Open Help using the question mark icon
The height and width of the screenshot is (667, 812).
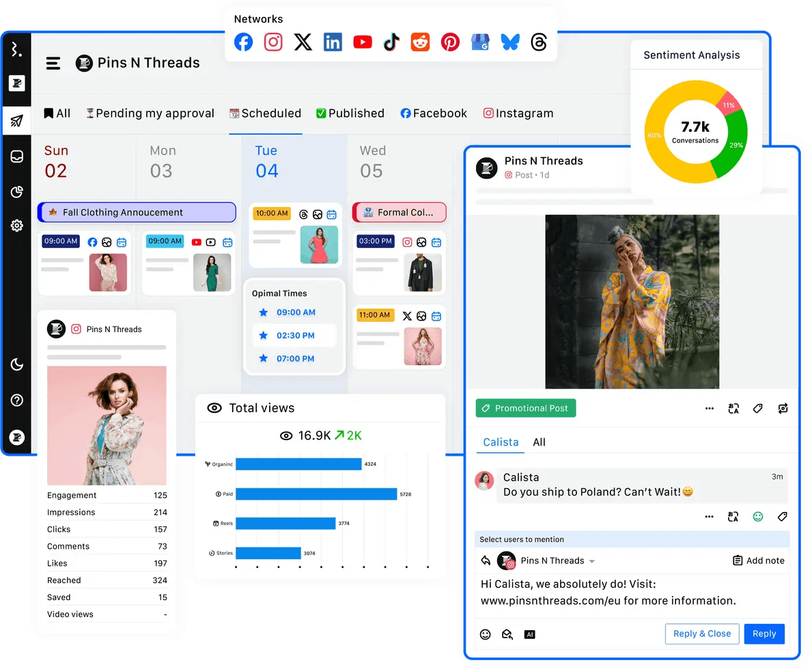[x=17, y=400]
